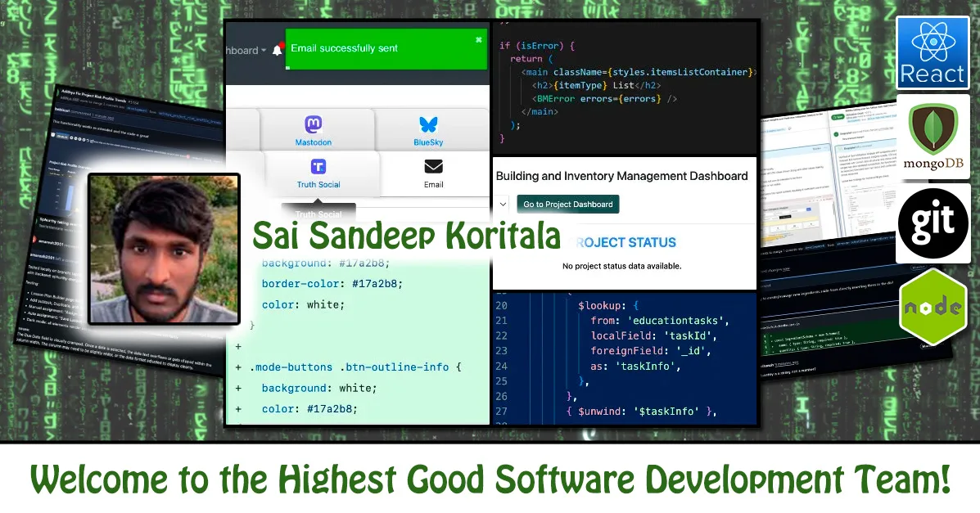This screenshot has height=513, width=980.
Task: Click the $unwind '$taskInfo' line
Action: [x=641, y=412]
